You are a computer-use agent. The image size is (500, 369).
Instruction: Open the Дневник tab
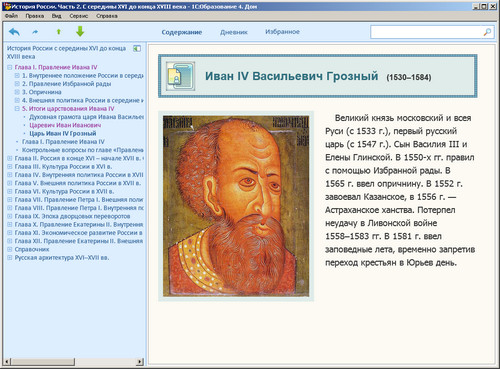234,32
